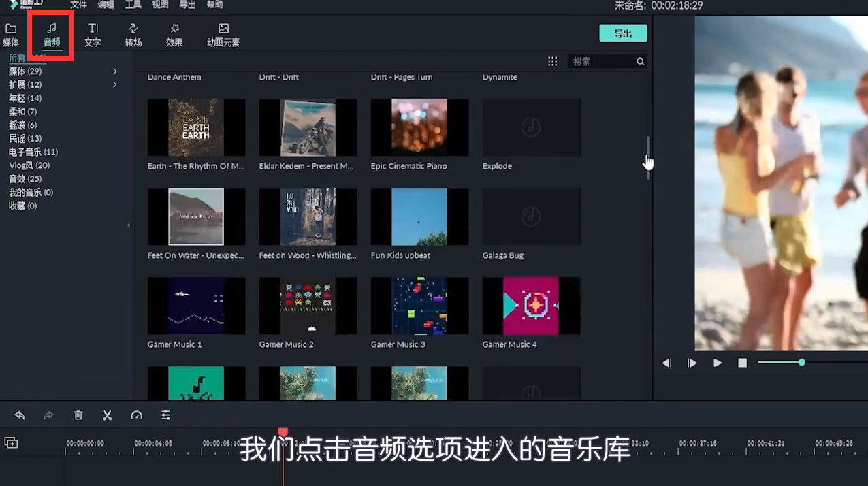Collapse the left category sidebar
This screenshot has width=868, height=486.
coord(129,225)
